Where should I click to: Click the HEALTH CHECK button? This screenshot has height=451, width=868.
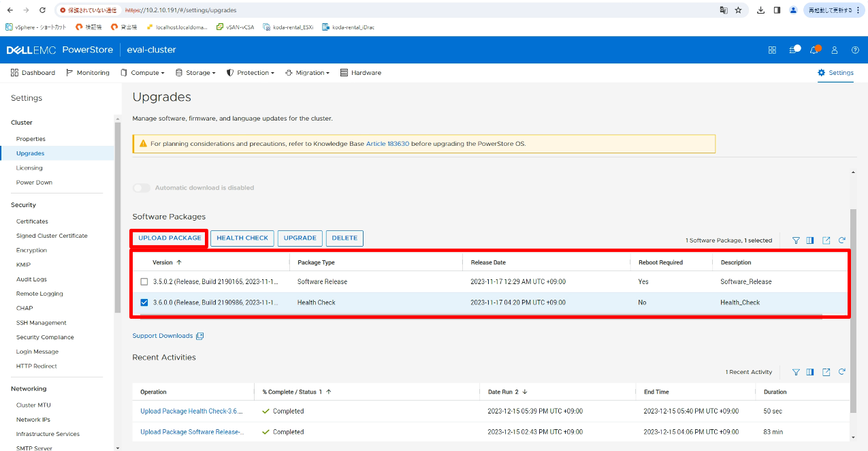pos(242,238)
